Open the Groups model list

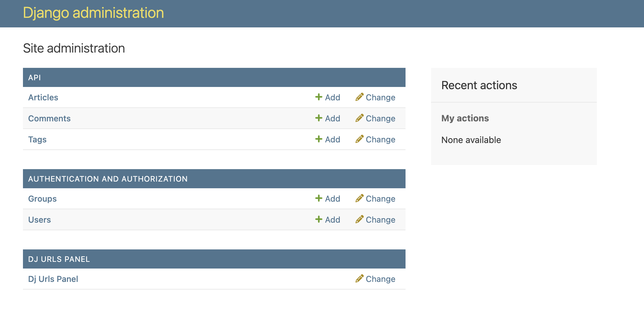[42, 199]
